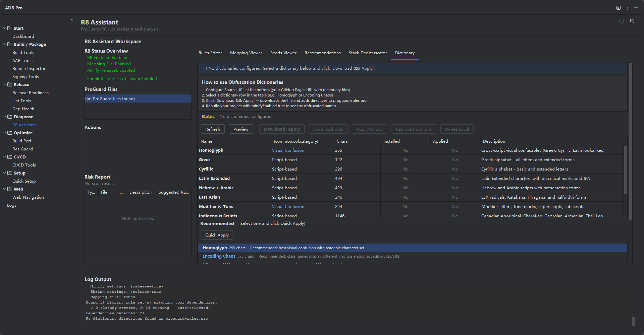The width and height of the screenshot is (644, 335).
Task: Click the dictionary table vertical scrollbar
Action: click(625, 170)
